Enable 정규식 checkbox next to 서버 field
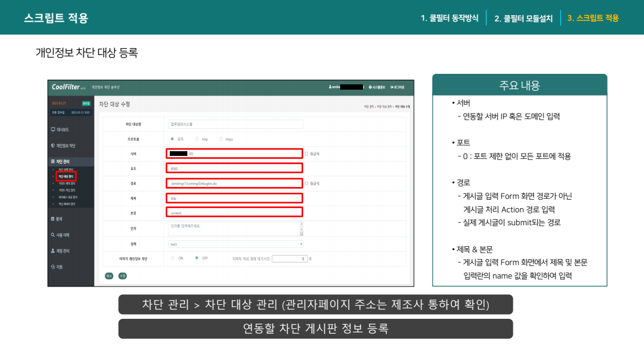 tap(306, 154)
